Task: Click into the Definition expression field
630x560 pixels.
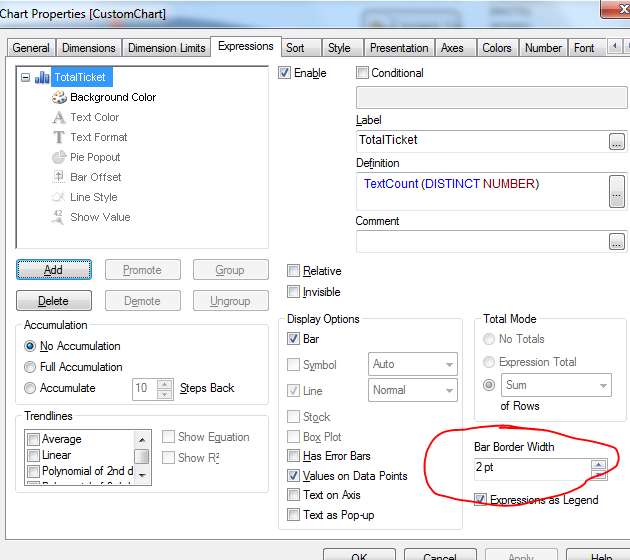Action: pyautogui.click(x=482, y=191)
